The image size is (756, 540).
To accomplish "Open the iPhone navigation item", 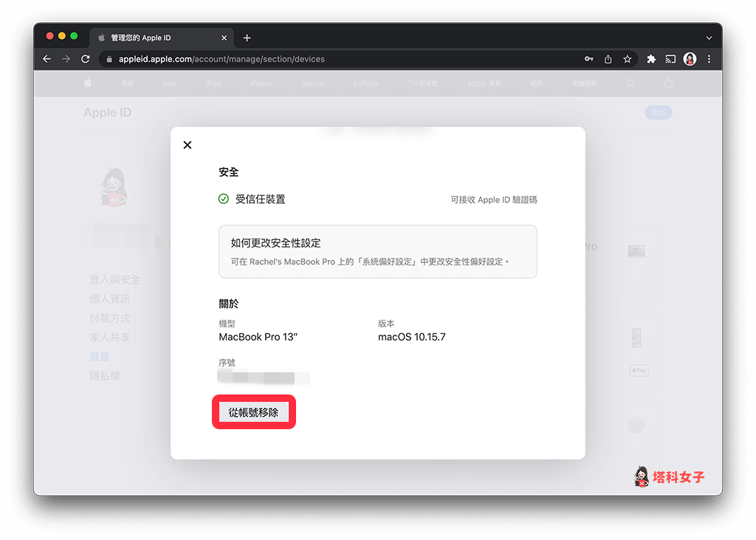I will click(x=261, y=83).
